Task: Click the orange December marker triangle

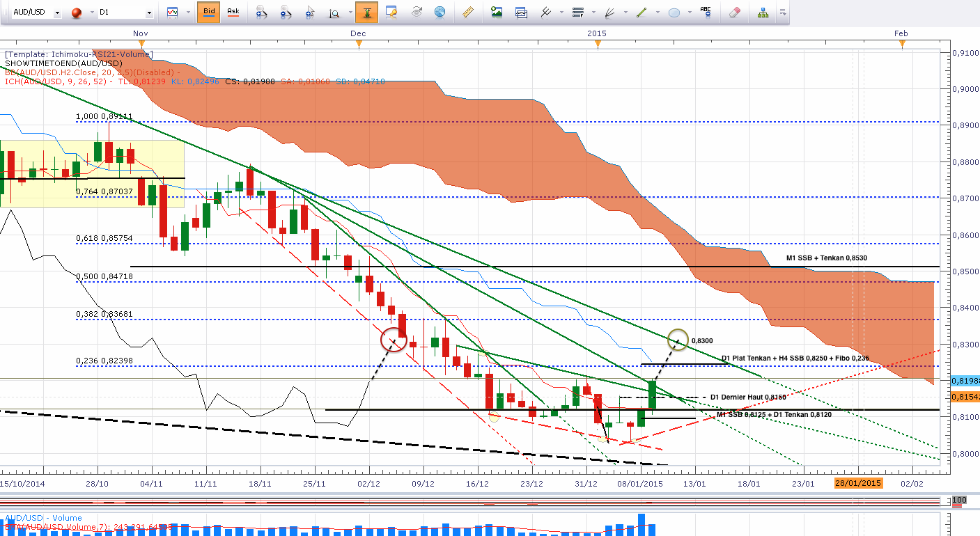Action: coord(359,44)
